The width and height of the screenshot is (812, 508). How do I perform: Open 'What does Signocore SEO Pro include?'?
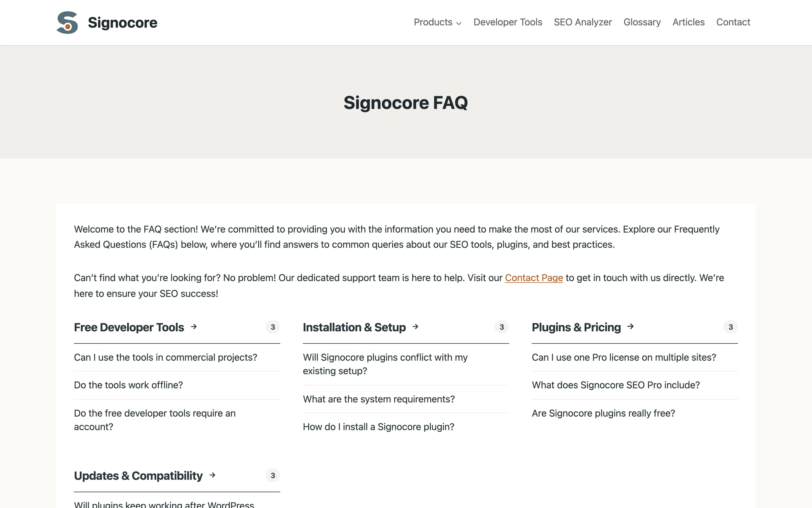point(616,385)
